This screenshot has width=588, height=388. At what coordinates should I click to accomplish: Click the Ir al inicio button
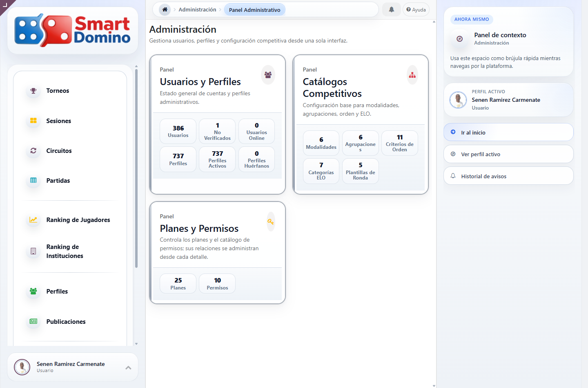tap(508, 132)
